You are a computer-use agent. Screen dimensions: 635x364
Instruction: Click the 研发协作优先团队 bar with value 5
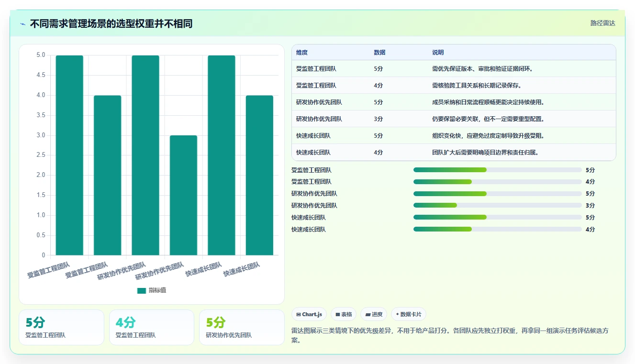tap(145, 155)
